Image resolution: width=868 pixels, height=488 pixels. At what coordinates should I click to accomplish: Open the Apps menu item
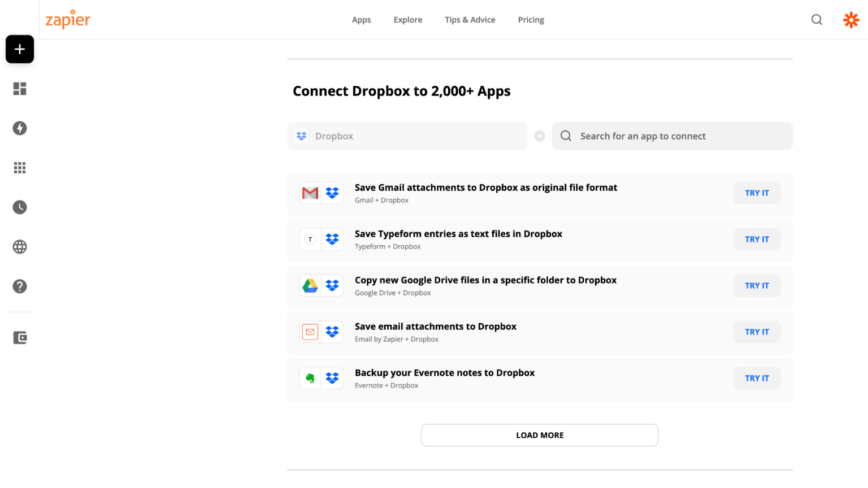[x=361, y=20]
